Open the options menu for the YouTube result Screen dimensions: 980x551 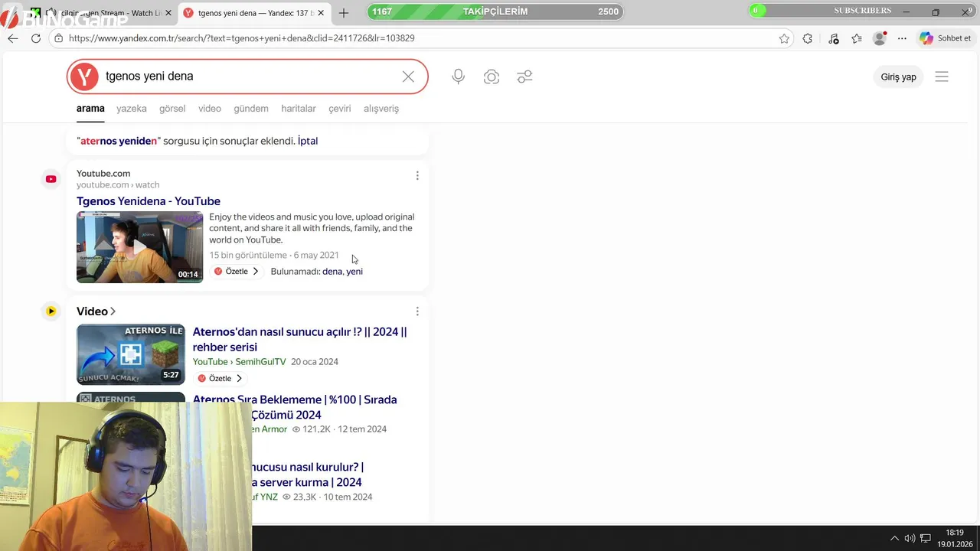point(417,176)
